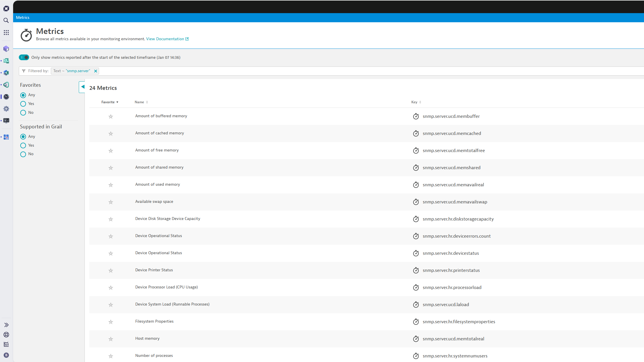The image size is (644, 362).
Task: Select No under Supported in Grail
Action: tap(23, 154)
